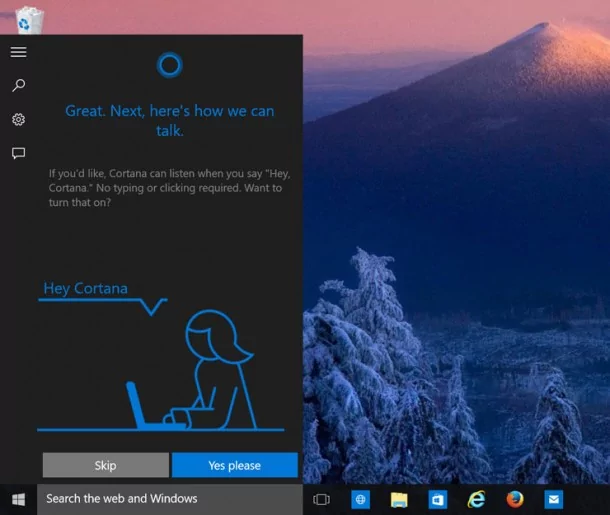
Task: Open the Cortana hamburger menu
Action: coord(18,52)
